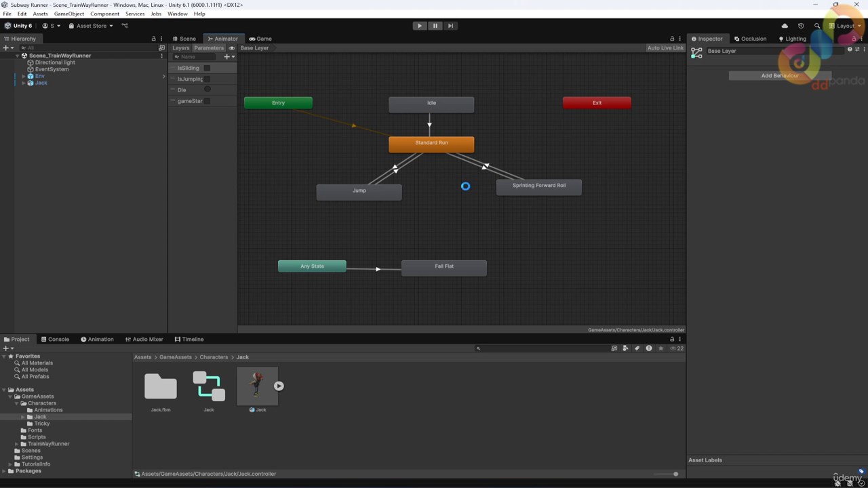Open the version control branch icon
Screen dimensions: 868x488
[x=125, y=26]
